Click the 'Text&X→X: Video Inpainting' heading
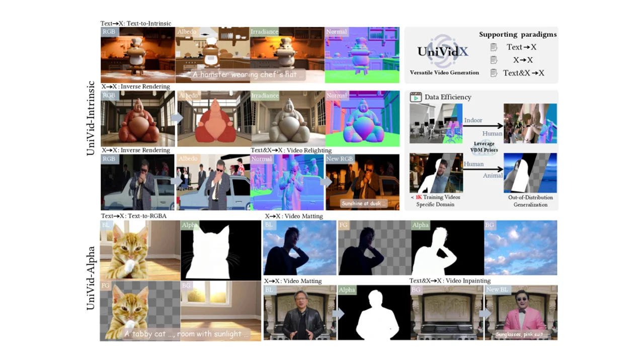644x362 pixels. [450, 281]
